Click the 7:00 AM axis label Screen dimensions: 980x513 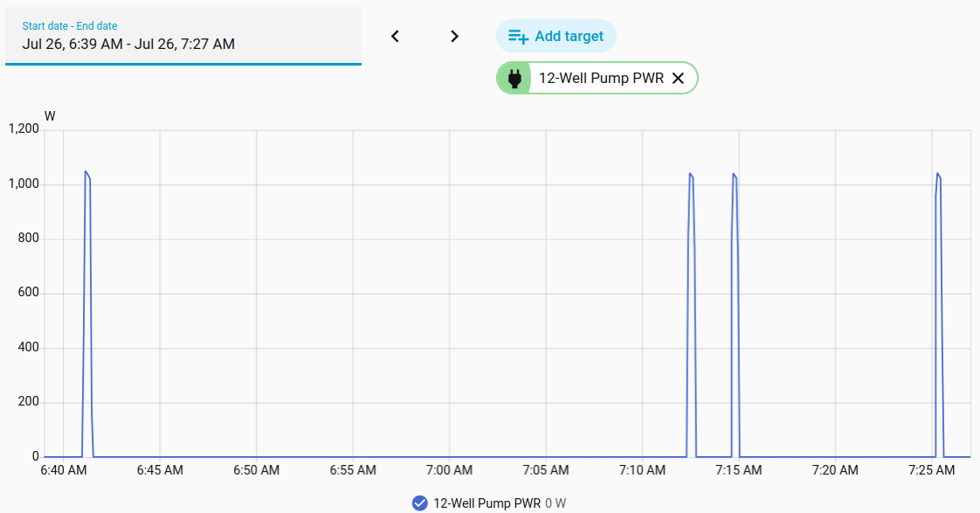point(449,470)
